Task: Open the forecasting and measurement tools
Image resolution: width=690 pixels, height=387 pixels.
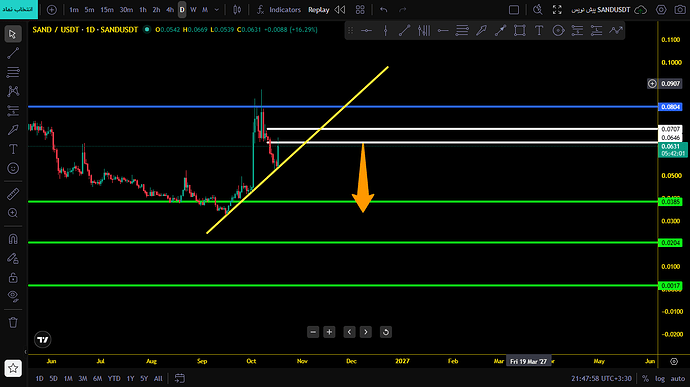Action: click(x=13, y=111)
